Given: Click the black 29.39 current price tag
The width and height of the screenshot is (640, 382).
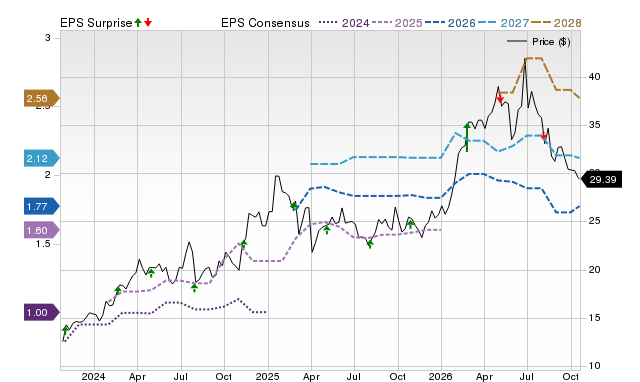Looking at the screenshot, I should point(601,180).
